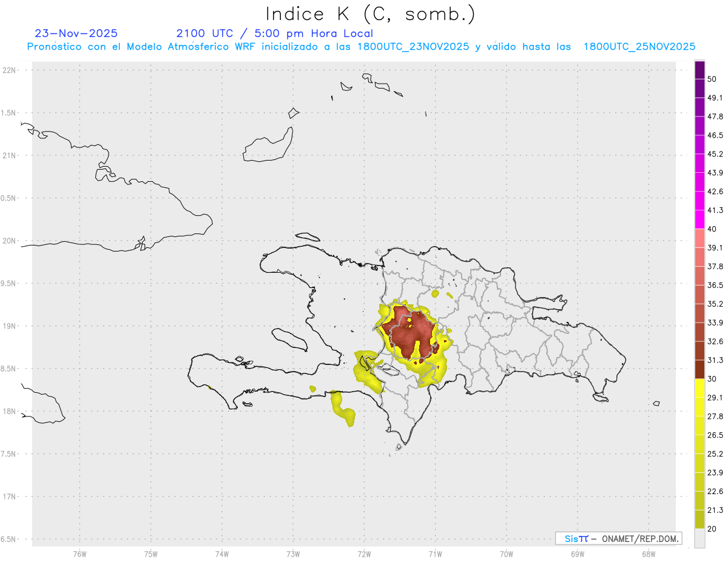Click the "45.2" colorbar value

coord(715,154)
